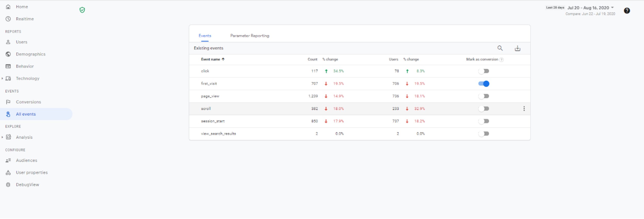Expand the Analysis sidebar section

2,137
